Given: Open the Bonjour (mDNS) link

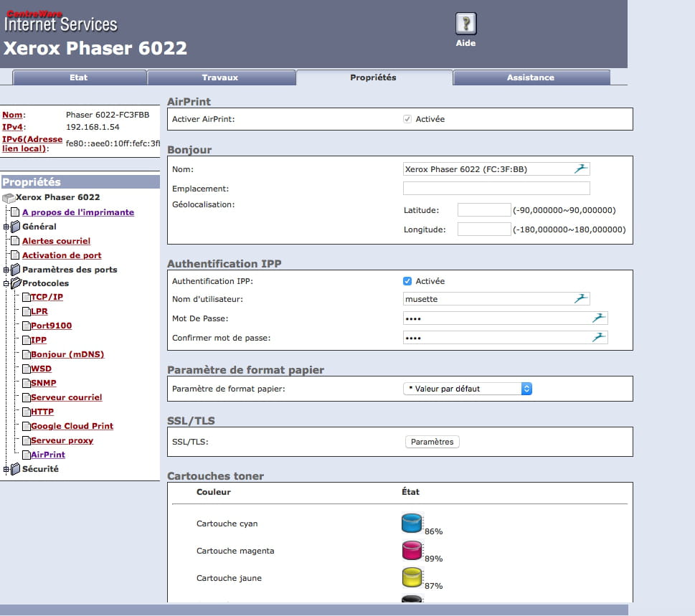Looking at the screenshot, I should pyautogui.click(x=67, y=354).
